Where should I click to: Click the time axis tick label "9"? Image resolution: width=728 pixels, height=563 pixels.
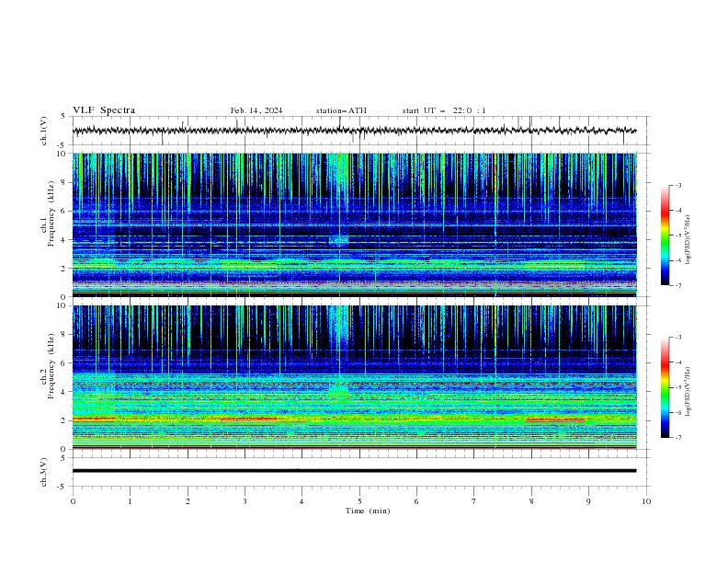click(x=588, y=501)
